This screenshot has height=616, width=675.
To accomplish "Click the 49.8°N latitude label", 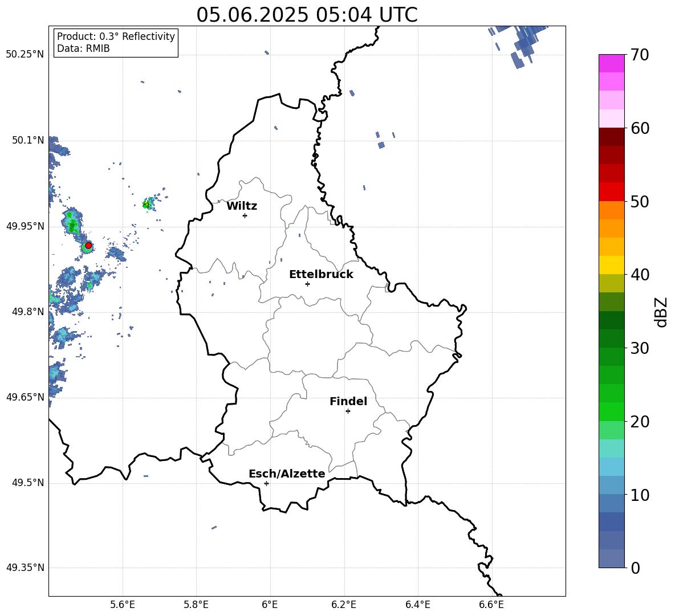I will [27, 311].
